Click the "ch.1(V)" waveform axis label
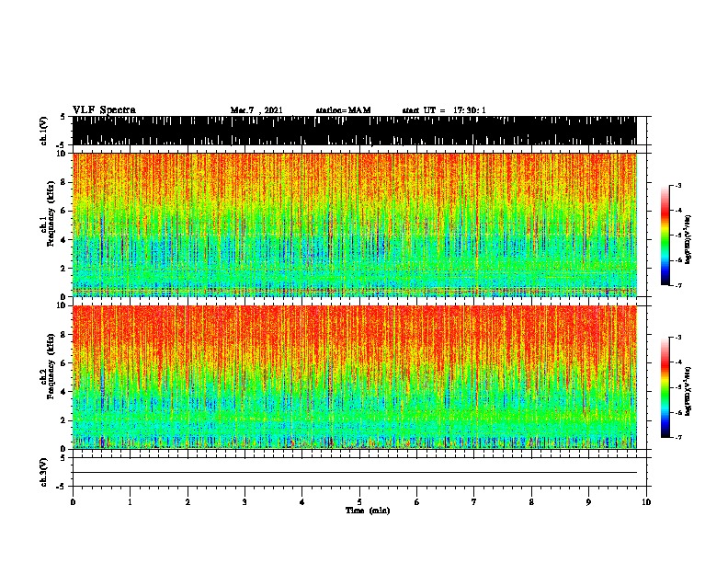 (x=44, y=131)
